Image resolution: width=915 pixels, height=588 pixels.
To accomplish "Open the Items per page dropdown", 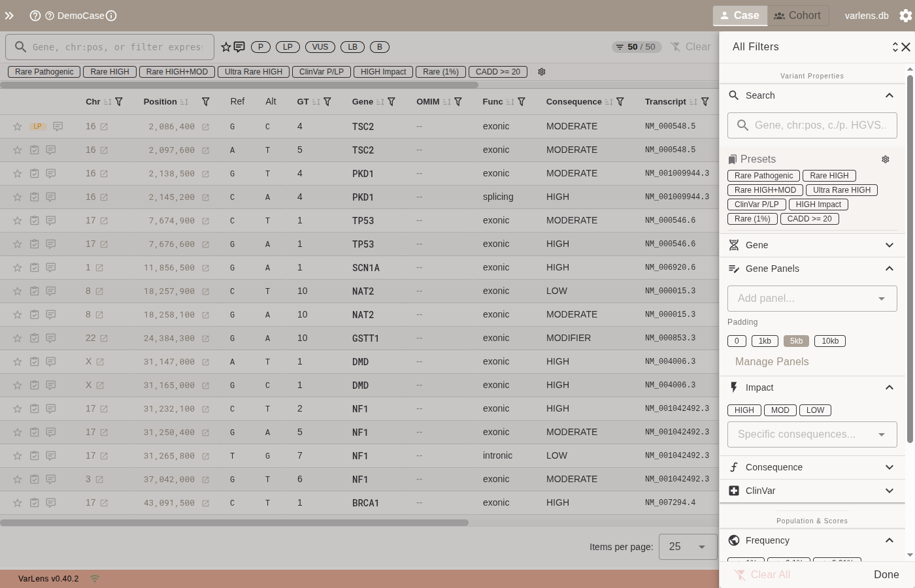I will coord(687,547).
